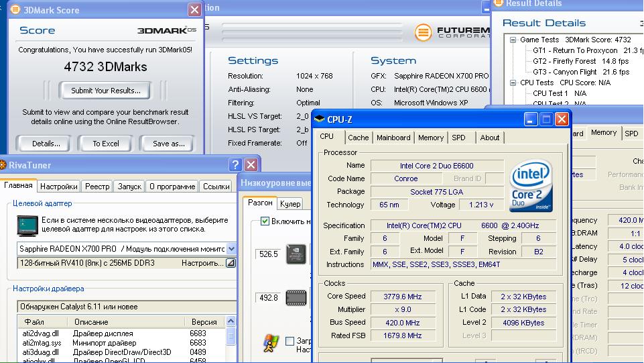This screenshot has height=363, width=644.
Task: Select the ati3duag.dll row in the driver list
Action: point(120,352)
